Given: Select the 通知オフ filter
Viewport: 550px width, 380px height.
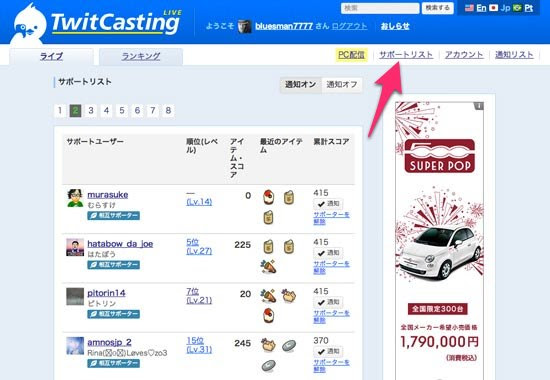Looking at the screenshot, I should 342,85.
